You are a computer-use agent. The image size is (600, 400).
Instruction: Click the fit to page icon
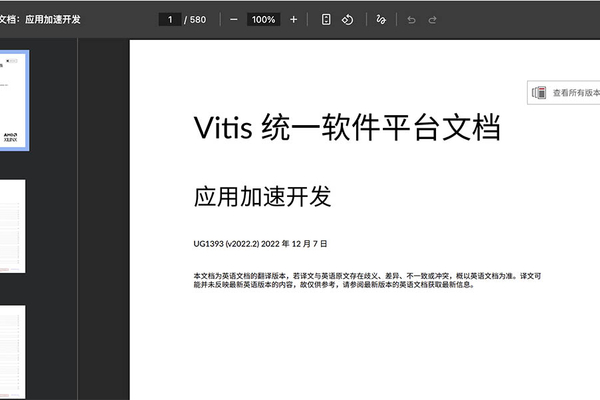tap(326, 19)
